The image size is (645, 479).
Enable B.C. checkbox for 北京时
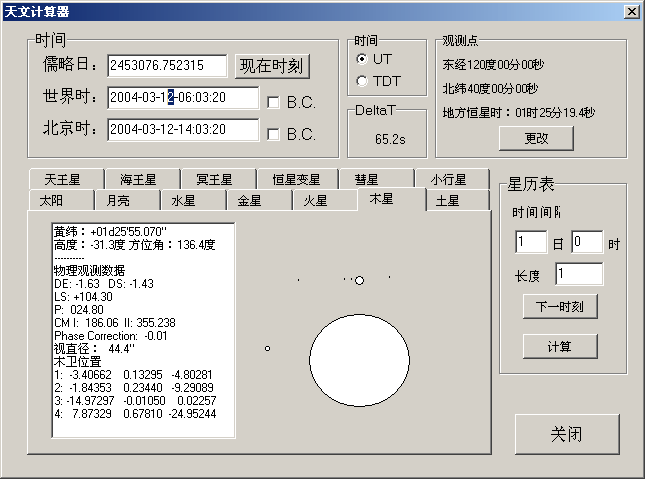tap(273, 133)
